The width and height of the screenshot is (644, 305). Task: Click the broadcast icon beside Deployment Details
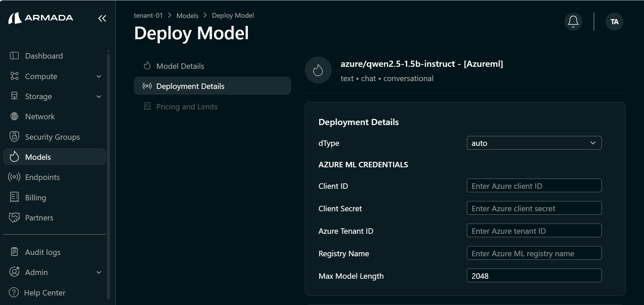(x=147, y=86)
